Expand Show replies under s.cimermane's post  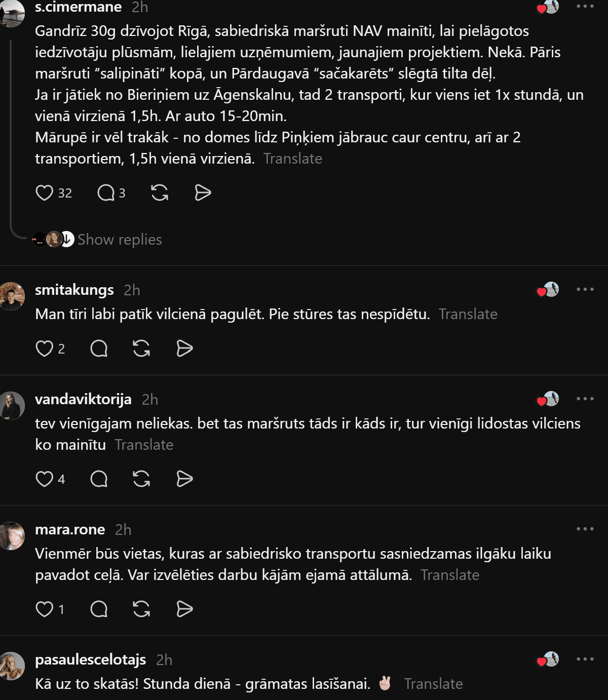[120, 239]
